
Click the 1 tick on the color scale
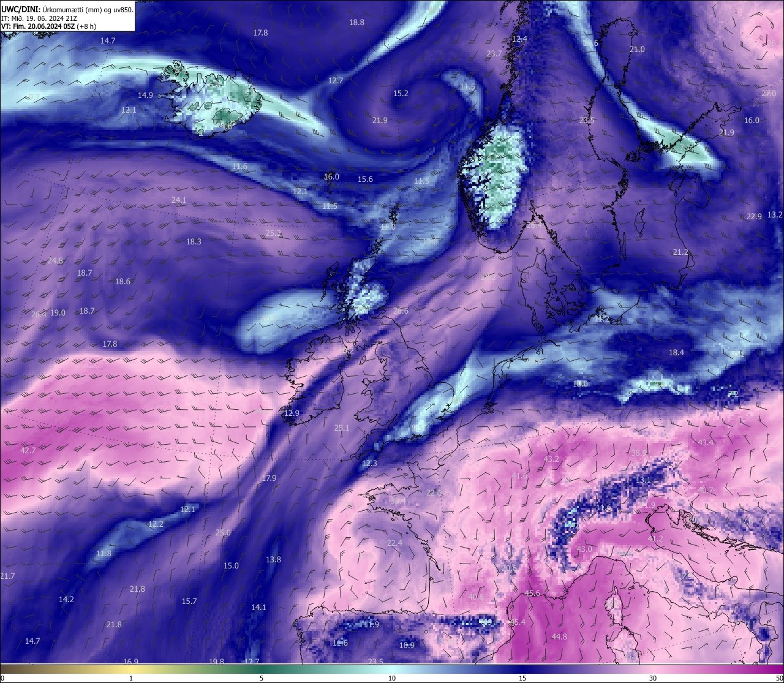pos(131,678)
